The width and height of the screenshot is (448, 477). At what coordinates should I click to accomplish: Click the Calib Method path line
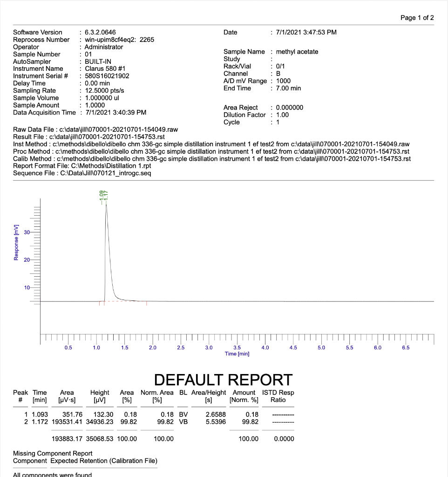click(212, 159)
